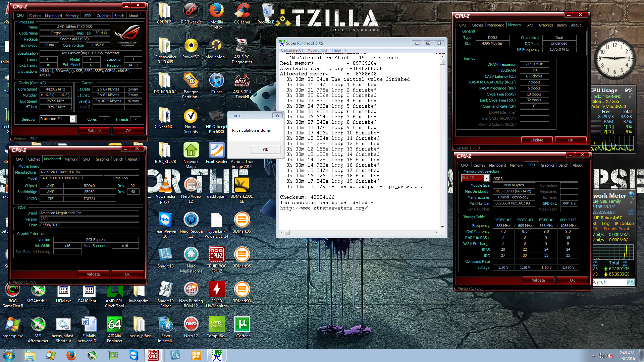
Task: Open Firefox from the taskbar
Action: [x=71, y=355]
